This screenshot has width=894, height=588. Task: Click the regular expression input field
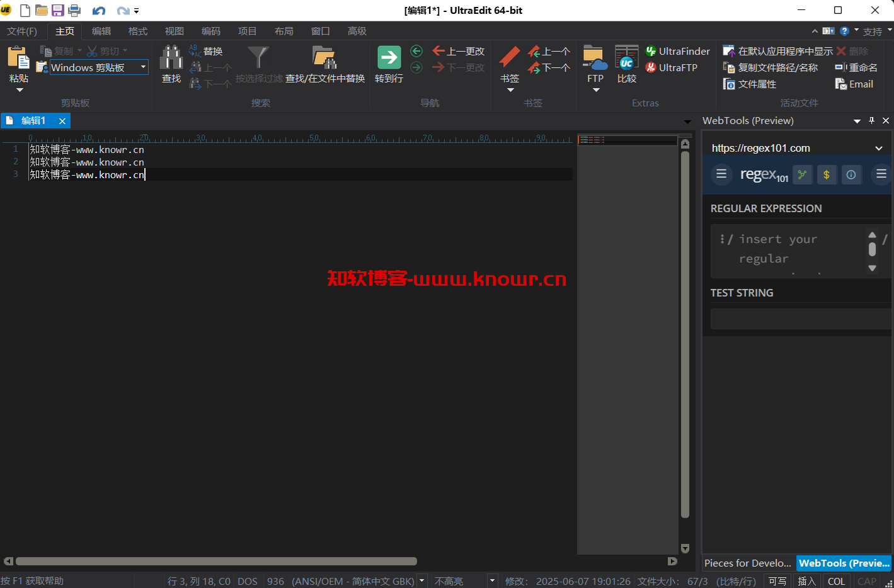click(800, 251)
